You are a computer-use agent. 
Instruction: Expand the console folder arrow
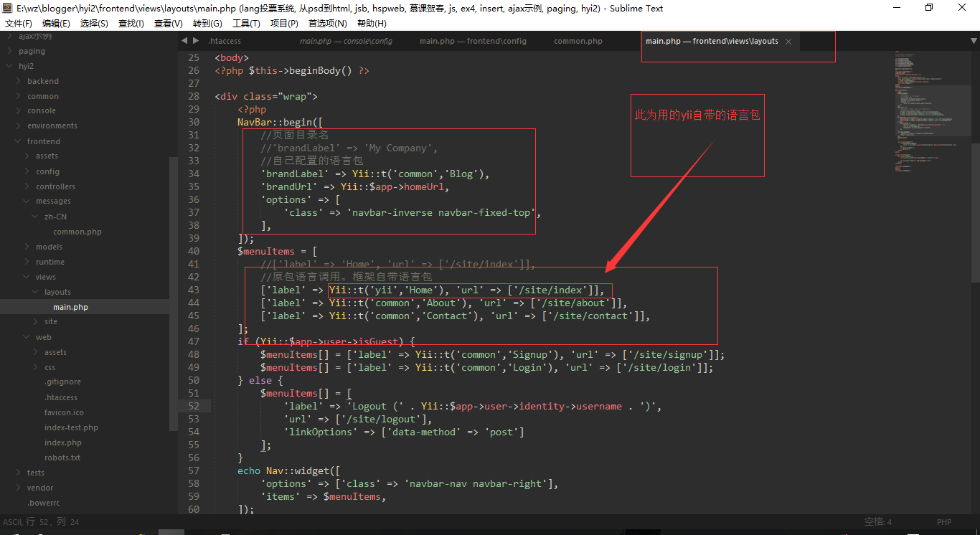point(19,110)
